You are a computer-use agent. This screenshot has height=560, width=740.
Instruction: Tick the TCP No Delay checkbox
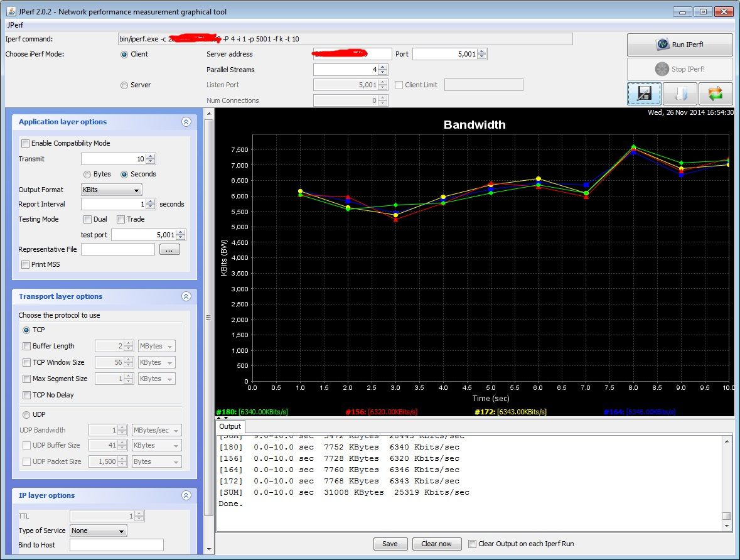coord(27,395)
